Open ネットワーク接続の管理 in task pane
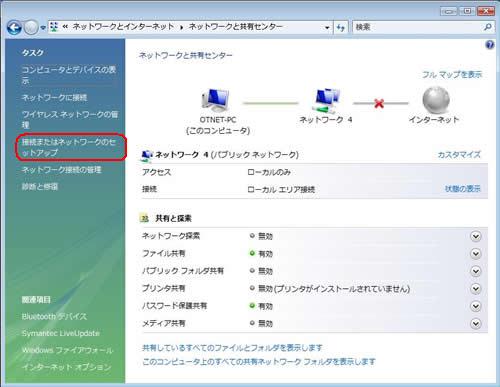Image resolution: width=500 pixels, height=387 pixels. pyautogui.click(x=61, y=170)
